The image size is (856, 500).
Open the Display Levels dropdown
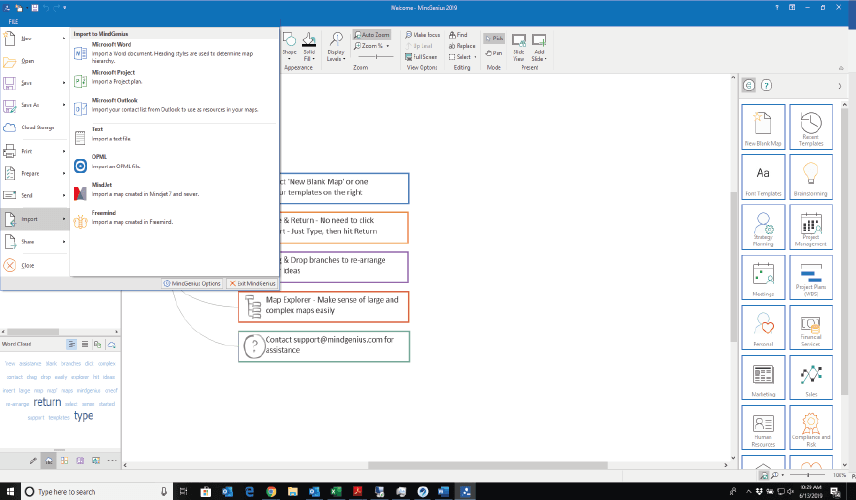click(336, 46)
